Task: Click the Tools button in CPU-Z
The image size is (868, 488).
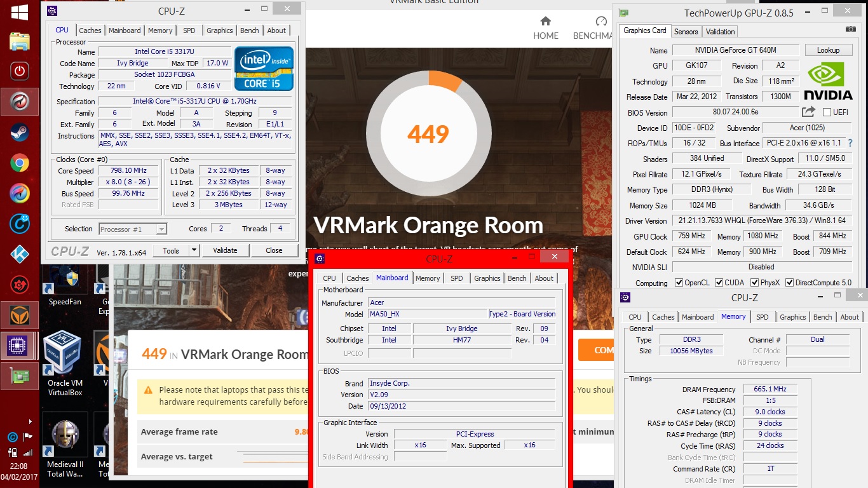Action: click(x=171, y=250)
